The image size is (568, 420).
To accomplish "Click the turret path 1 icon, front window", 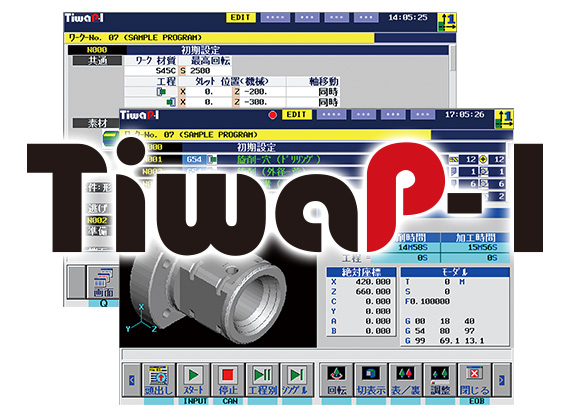I will (x=504, y=119).
